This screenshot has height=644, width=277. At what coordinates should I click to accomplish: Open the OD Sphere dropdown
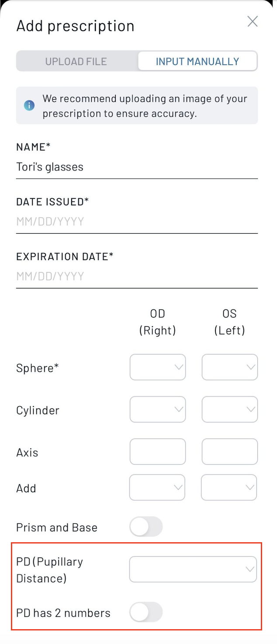coord(158,367)
